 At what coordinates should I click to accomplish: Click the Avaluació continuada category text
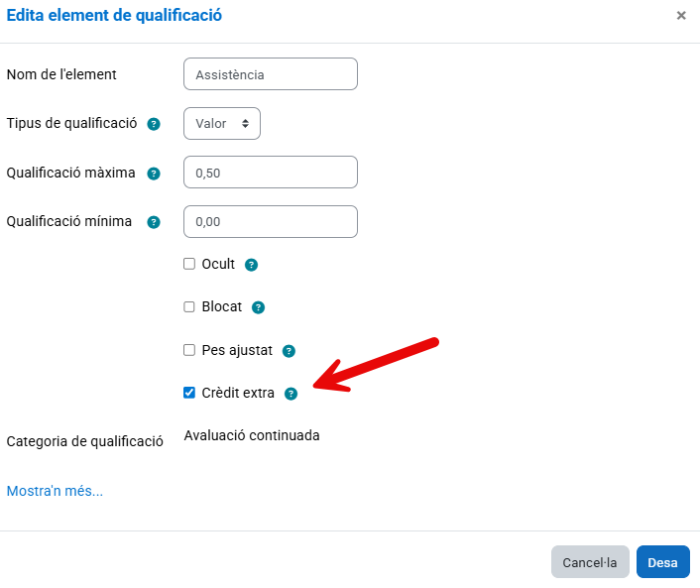pos(252,435)
